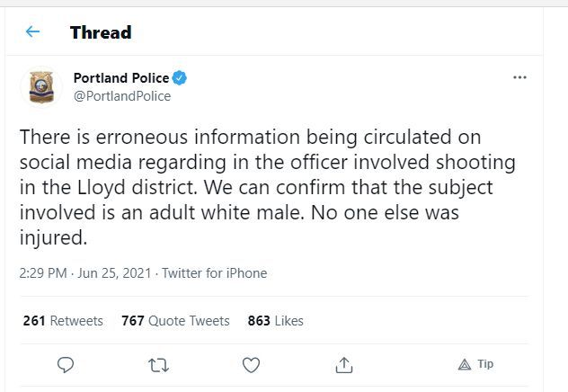View the 767 Quote Tweets
Image resolution: width=568 pixels, height=392 pixels.
coord(175,321)
